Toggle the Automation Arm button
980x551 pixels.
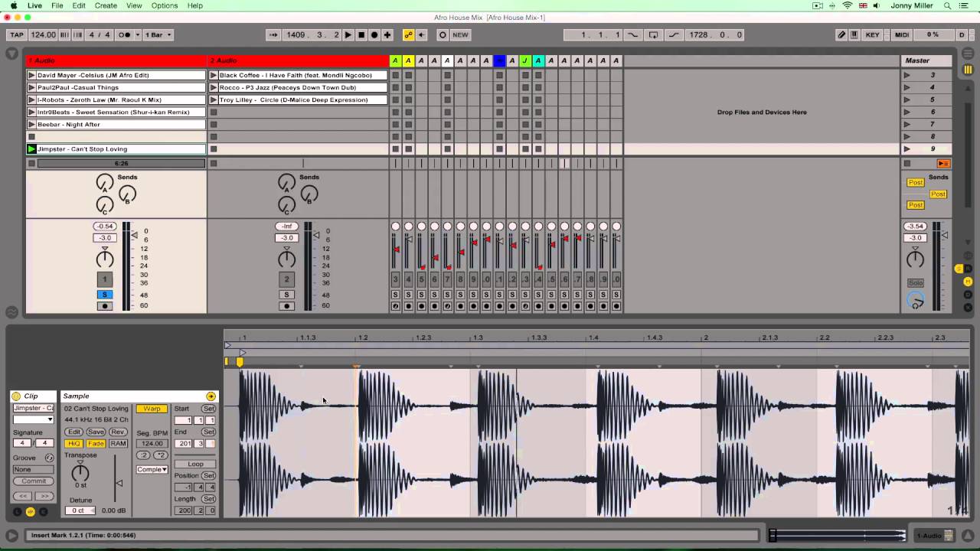coord(408,34)
